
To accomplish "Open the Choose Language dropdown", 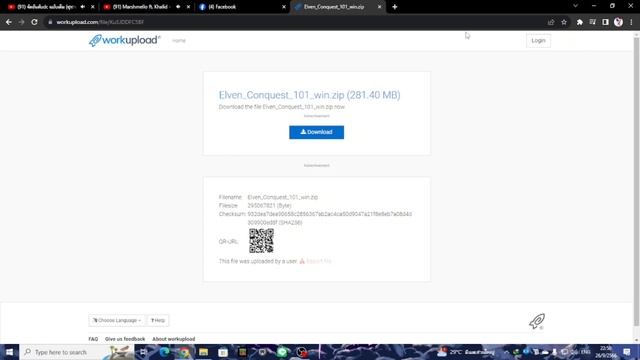I will [117, 320].
